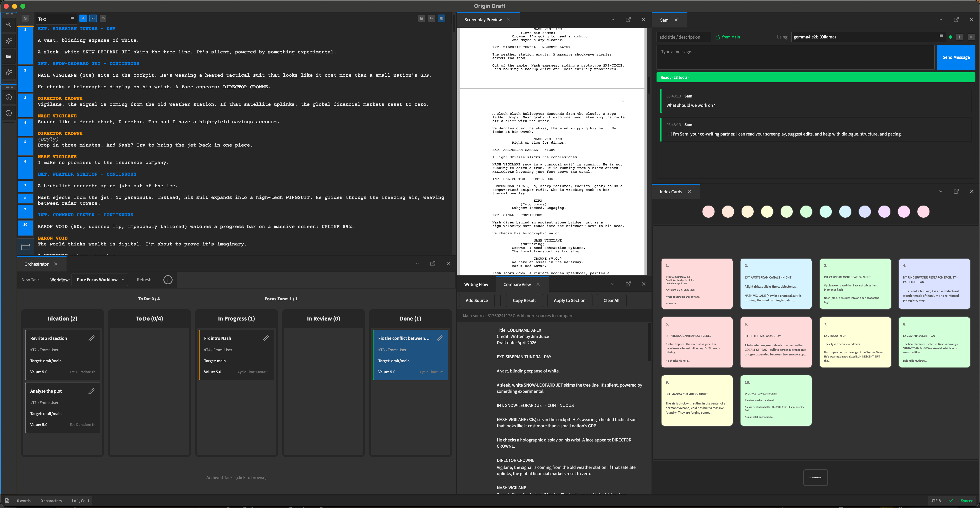Viewport: 980px width, 508px height.
Task: Pop out the Sam chat panel
Action: click(x=956, y=19)
